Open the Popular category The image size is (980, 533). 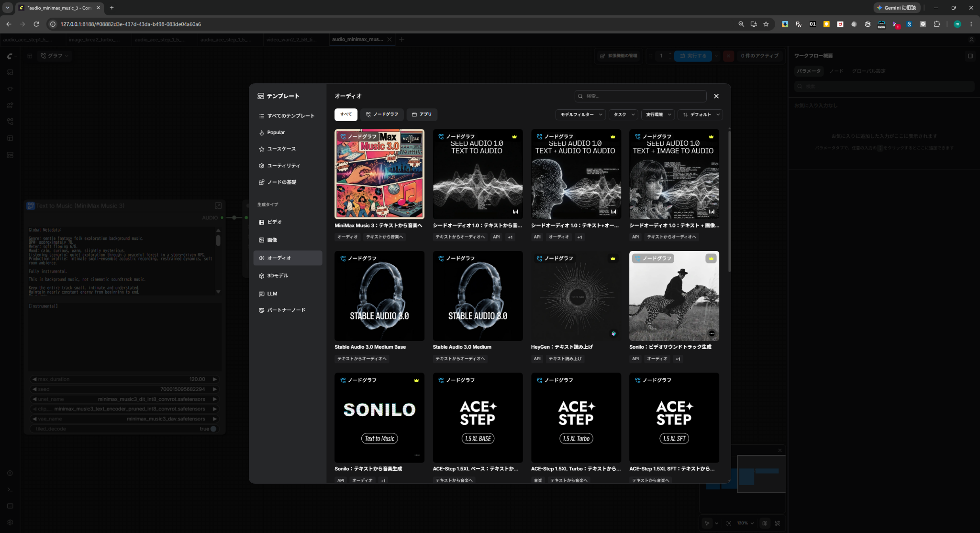tap(288, 133)
